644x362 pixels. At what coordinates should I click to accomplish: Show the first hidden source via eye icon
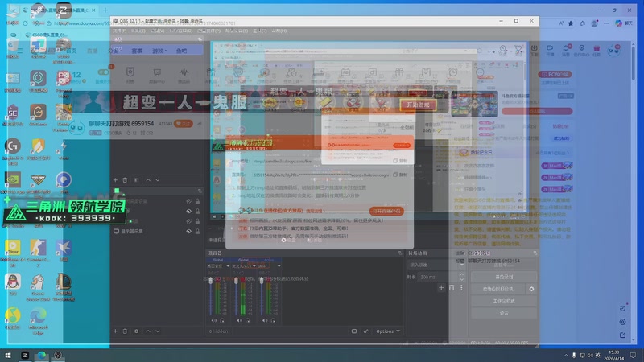(x=189, y=201)
